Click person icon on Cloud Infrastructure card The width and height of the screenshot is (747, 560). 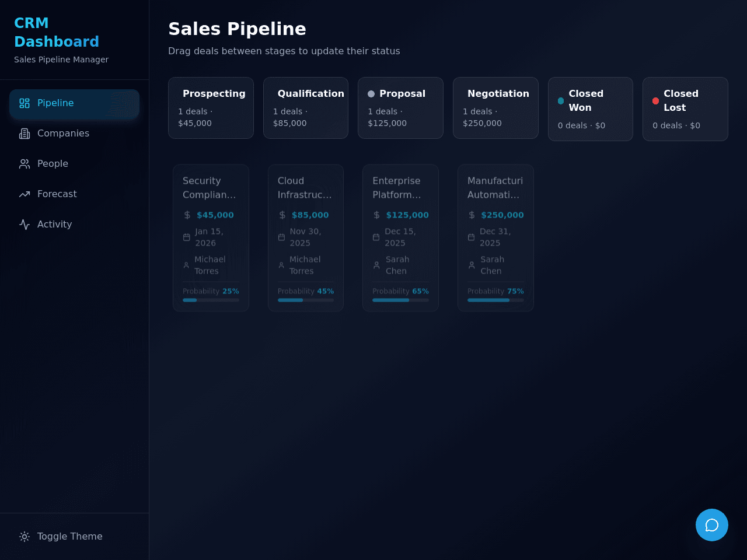point(281,265)
